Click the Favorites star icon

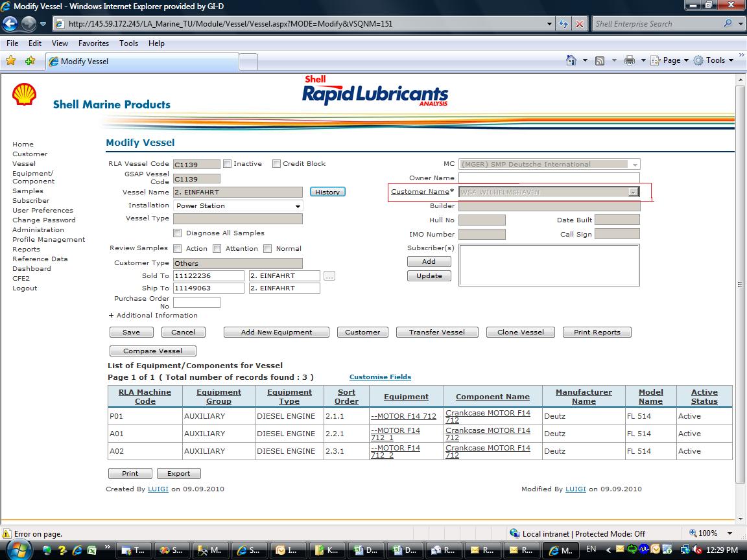[11, 60]
